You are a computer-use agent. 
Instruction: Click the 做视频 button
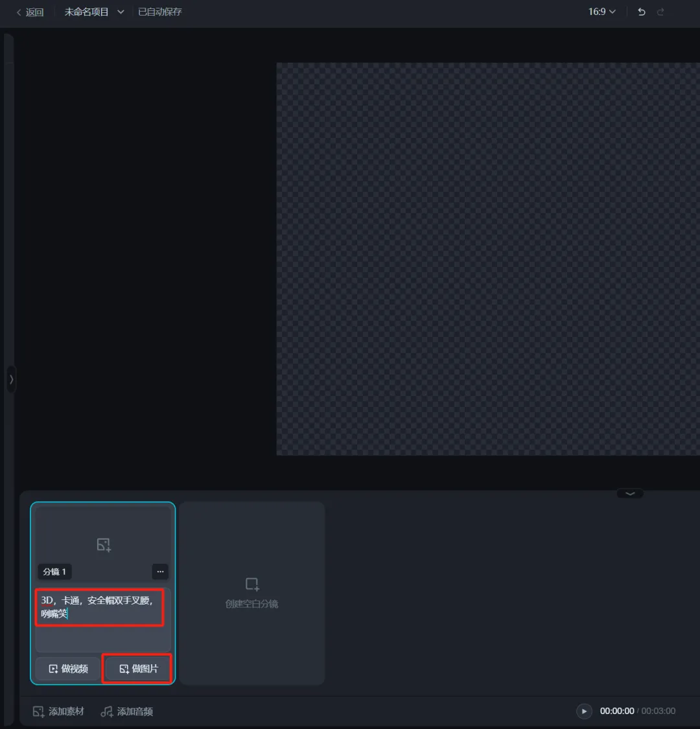[x=68, y=669]
